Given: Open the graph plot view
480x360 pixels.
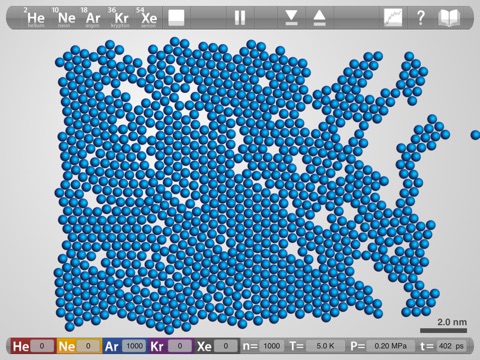Looking at the screenshot, I should 393,18.
